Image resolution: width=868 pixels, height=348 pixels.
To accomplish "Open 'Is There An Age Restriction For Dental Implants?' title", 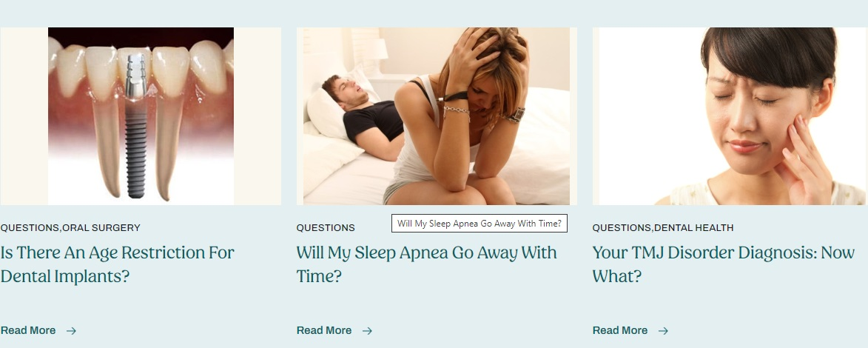I will coord(118,264).
